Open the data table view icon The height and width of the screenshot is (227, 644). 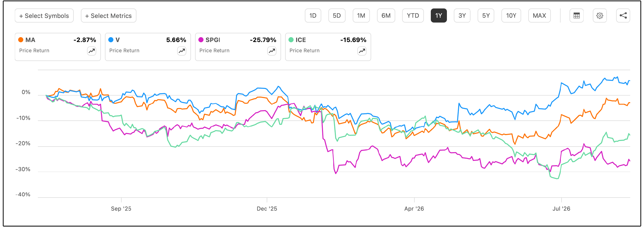(576, 16)
